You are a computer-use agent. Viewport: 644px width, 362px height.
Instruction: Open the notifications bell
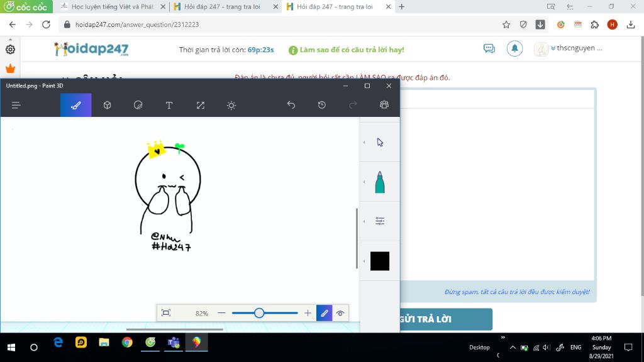tap(514, 48)
